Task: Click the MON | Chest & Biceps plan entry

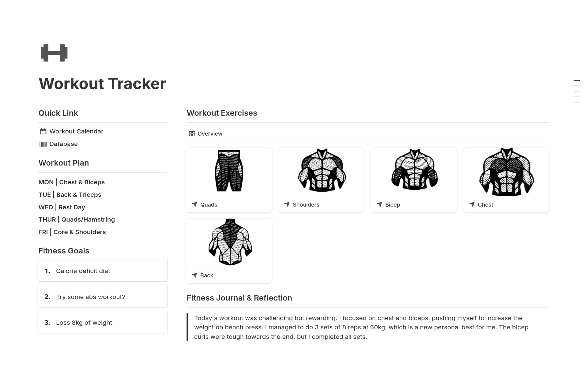Action: [x=71, y=182]
